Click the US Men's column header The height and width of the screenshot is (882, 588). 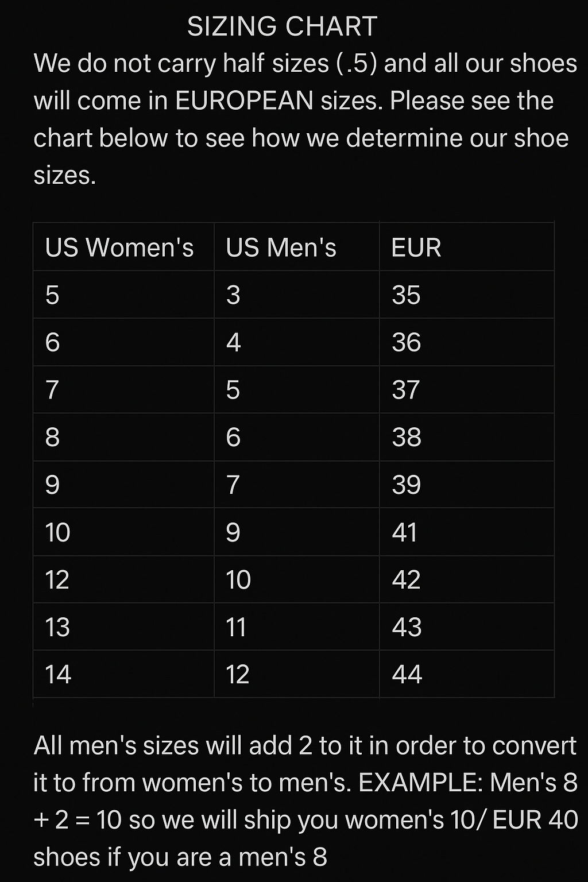coord(281,247)
